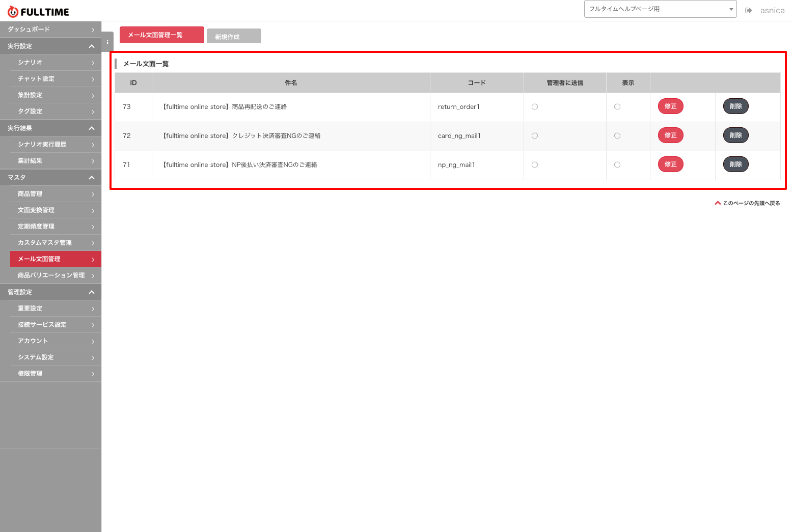This screenshot has width=793, height=532.
Task: Click 削除 for the ID 71 row
Action: (x=736, y=164)
